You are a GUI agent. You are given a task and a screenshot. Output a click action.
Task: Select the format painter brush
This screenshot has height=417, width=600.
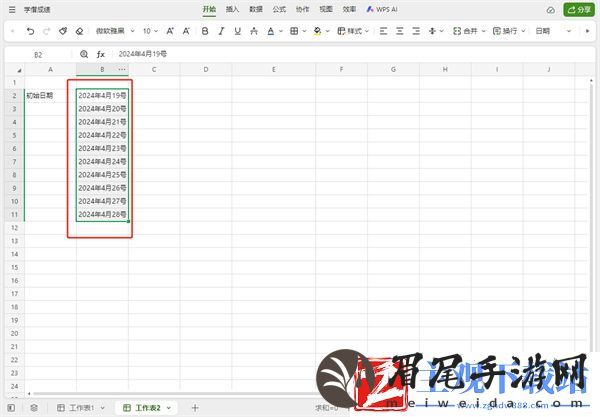click(63, 31)
